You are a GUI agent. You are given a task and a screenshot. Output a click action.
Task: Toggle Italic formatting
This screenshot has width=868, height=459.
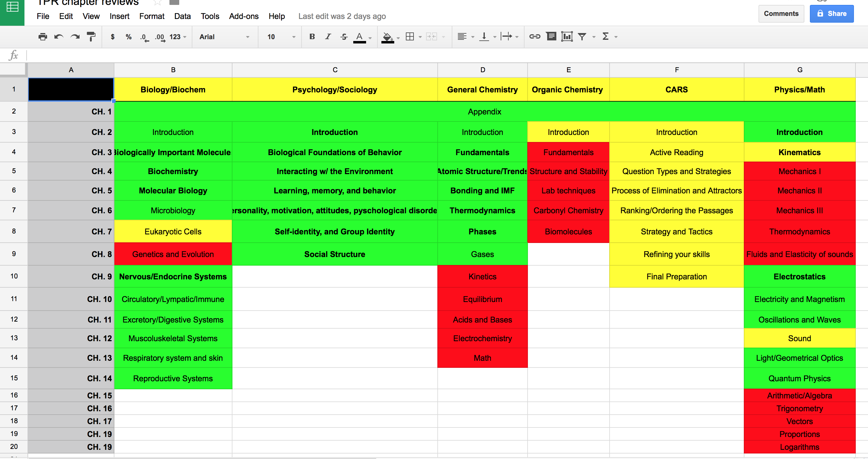[x=328, y=37]
